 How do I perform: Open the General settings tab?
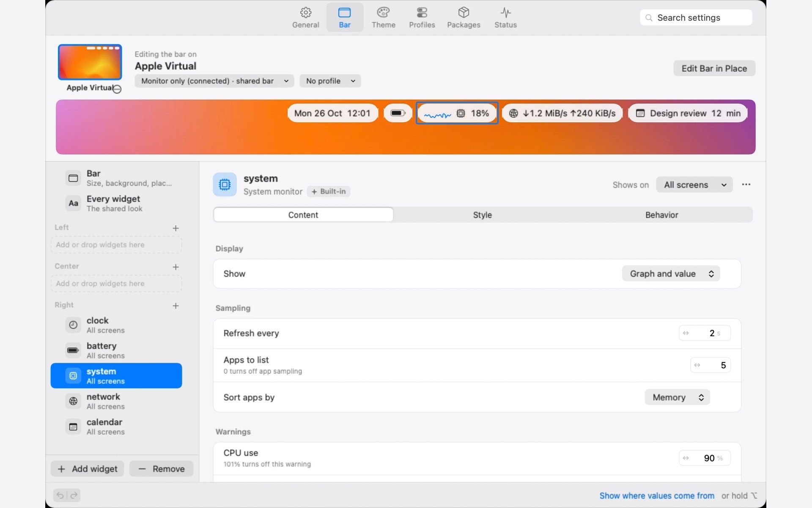click(x=305, y=18)
